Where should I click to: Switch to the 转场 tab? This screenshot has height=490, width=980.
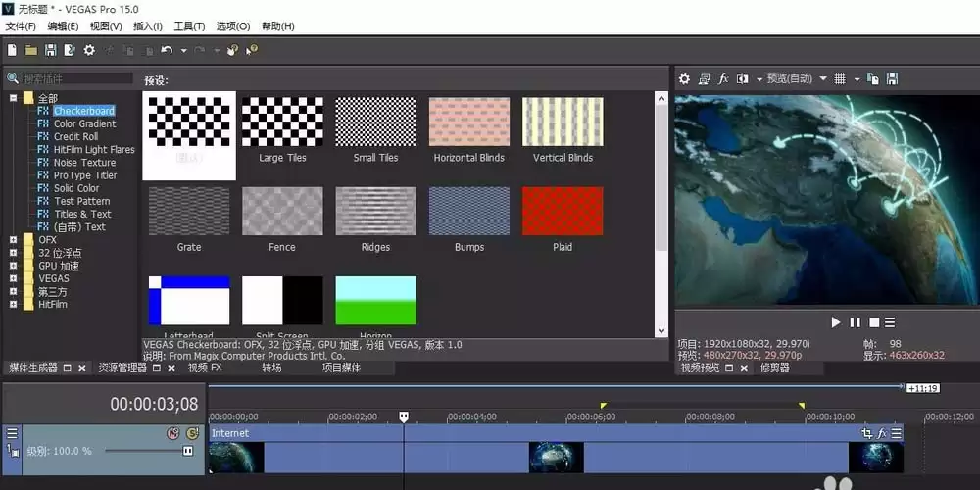click(x=271, y=368)
